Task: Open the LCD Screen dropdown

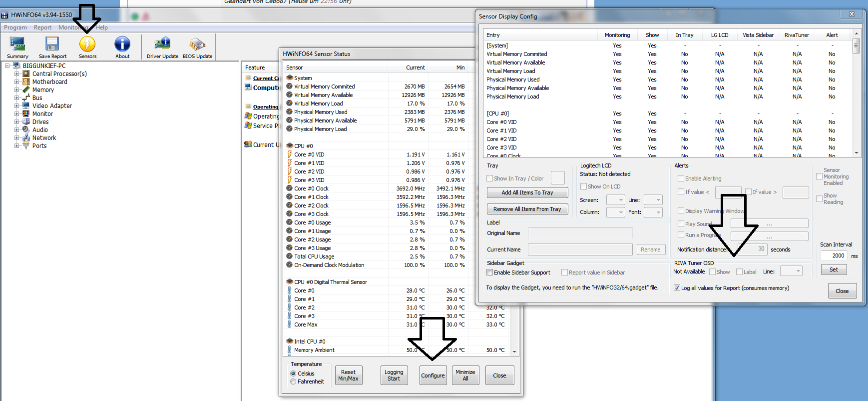Action: (615, 200)
